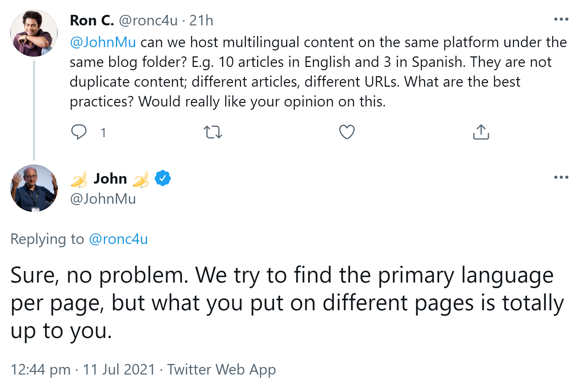Click John's blue verified badge
Screen dimensions: 580x392
163,178
